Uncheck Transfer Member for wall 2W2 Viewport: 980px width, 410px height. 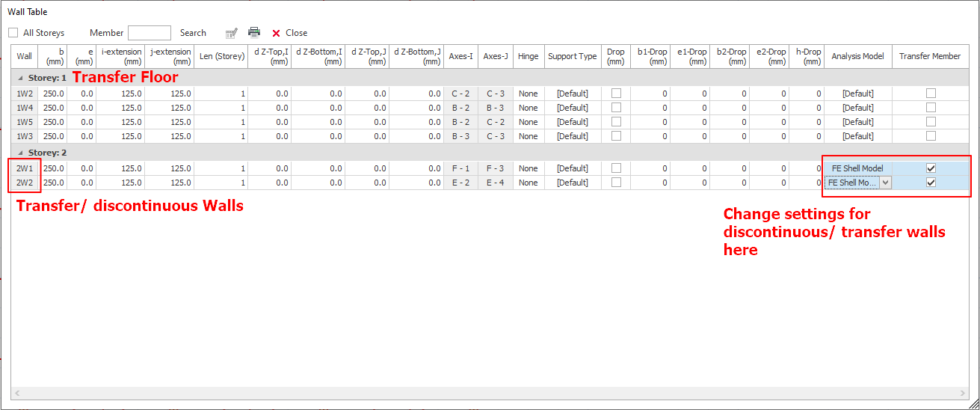931,183
